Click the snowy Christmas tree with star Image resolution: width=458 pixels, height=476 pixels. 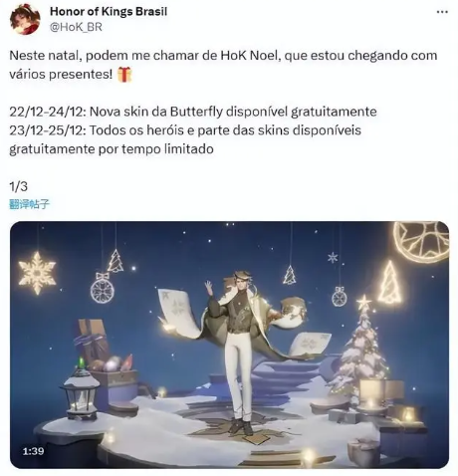(x=360, y=346)
